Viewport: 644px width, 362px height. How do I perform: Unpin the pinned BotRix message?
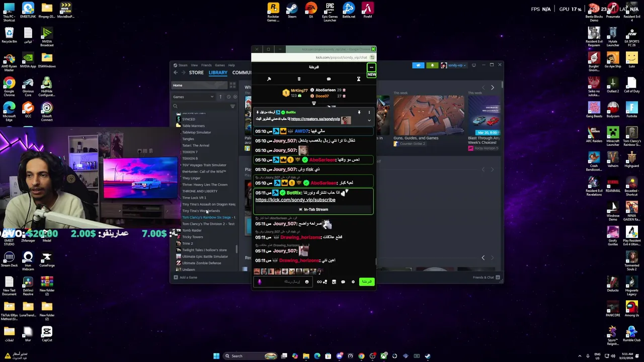tap(359, 113)
